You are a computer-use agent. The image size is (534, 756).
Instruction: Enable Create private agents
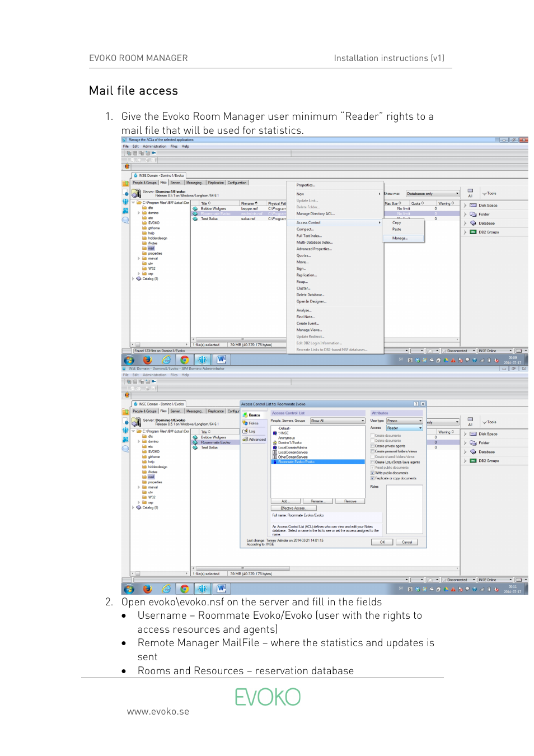coord(372,446)
